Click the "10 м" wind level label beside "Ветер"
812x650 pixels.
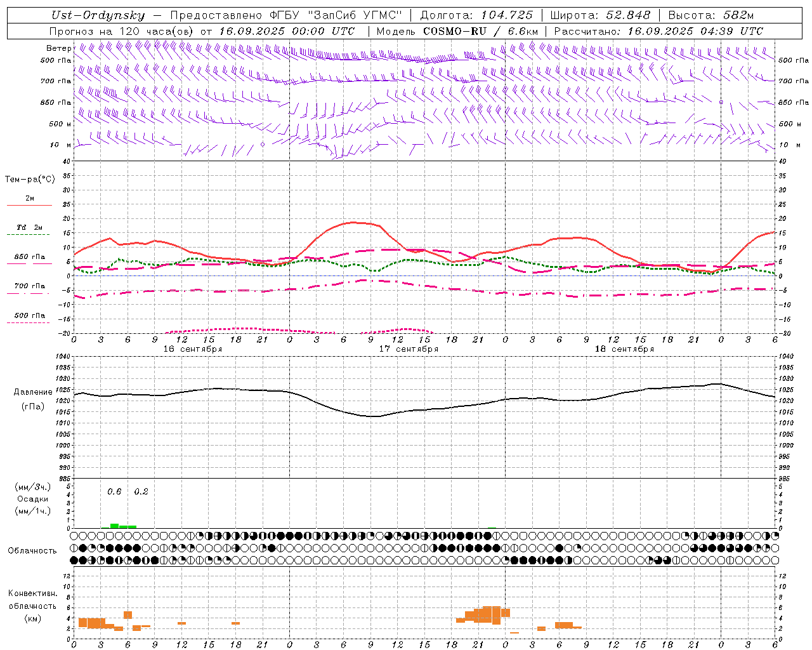(x=61, y=145)
